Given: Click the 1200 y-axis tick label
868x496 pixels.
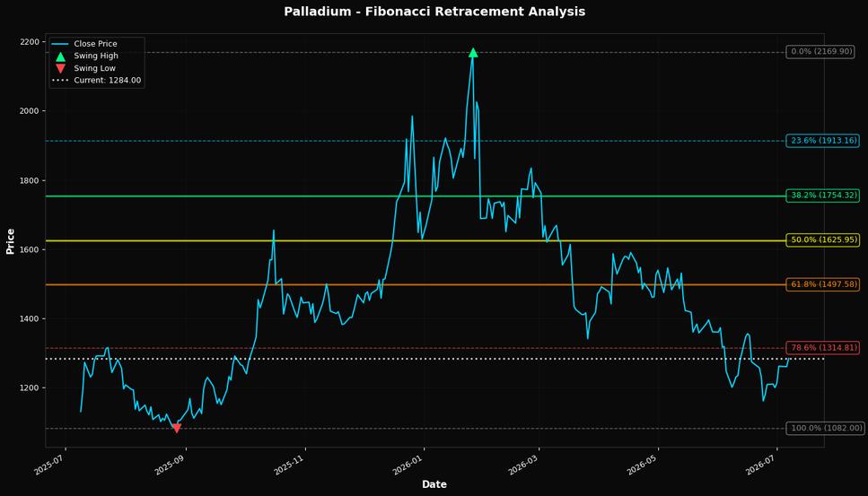Looking at the screenshot, I should tap(30, 388).
